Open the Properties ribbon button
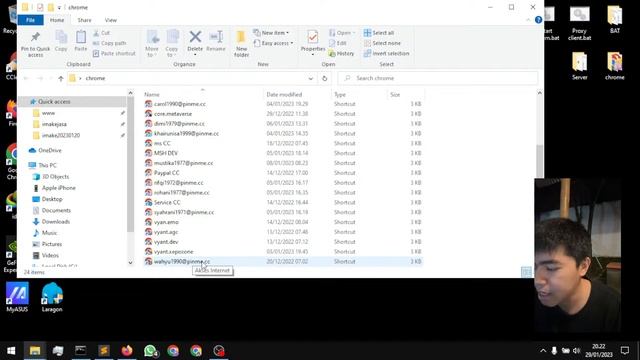The height and width of the screenshot is (360, 640). click(x=313, y=42)
